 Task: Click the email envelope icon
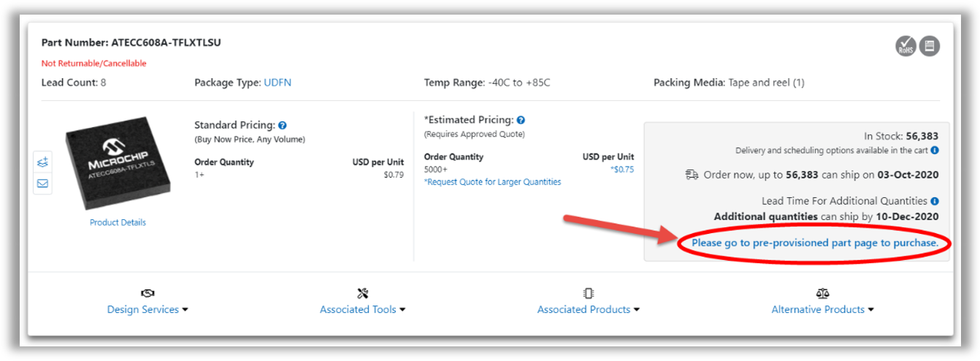(42, 183)
